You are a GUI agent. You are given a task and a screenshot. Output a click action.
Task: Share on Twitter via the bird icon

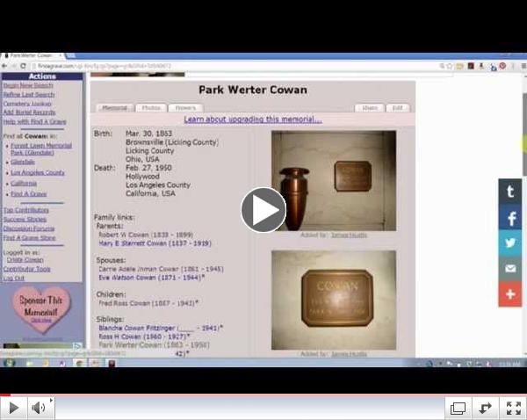(509, 243)
